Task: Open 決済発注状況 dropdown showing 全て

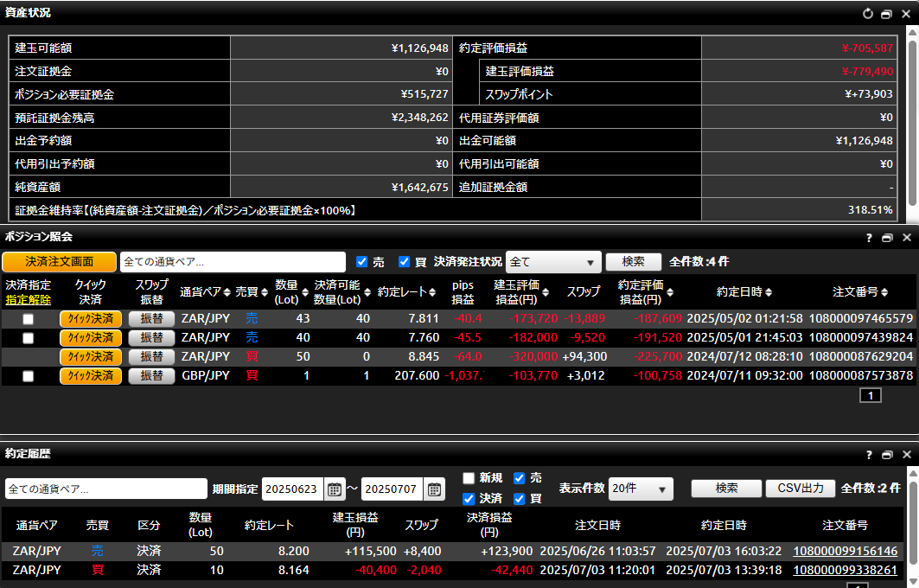Action: tap(553, 262)
